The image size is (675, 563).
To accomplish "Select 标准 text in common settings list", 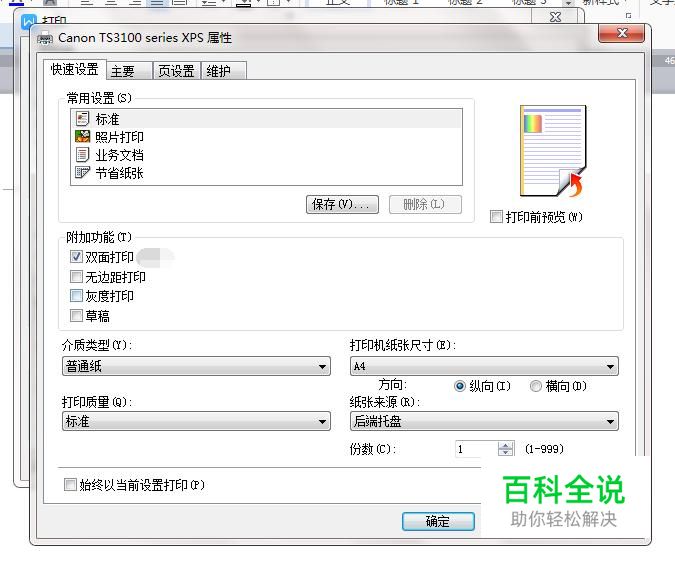I will pos(107,119).
